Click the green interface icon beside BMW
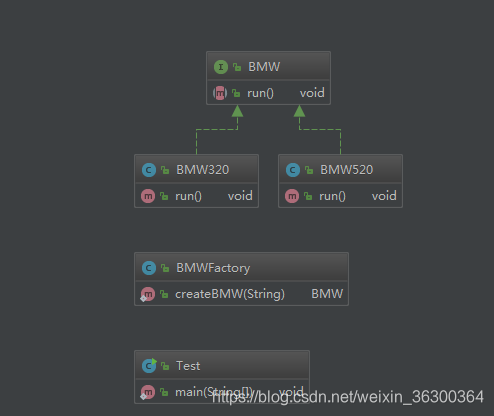 pyautogui.click(x=221, y=67)
